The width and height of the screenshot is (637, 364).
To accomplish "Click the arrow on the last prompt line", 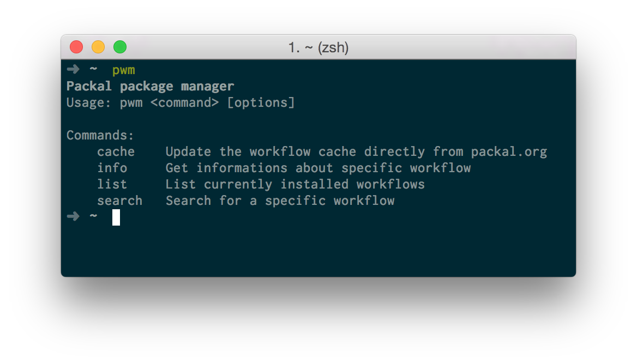I will tap(73, 216).
